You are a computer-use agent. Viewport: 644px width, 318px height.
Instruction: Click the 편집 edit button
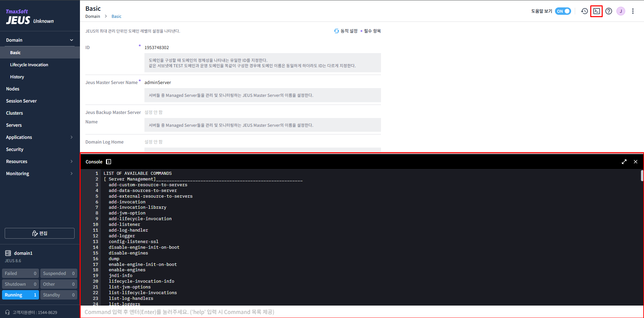(x=39, y=233)
